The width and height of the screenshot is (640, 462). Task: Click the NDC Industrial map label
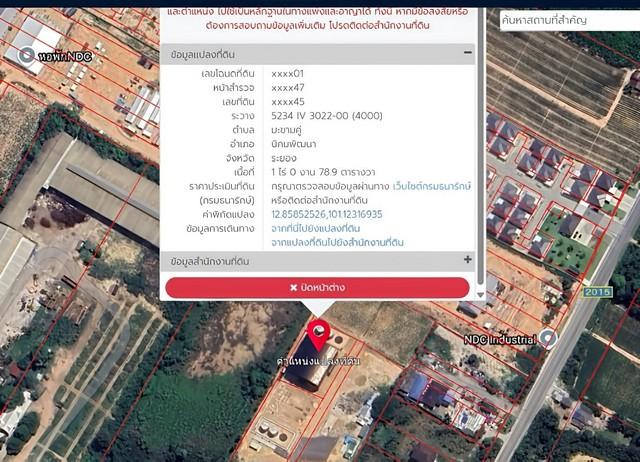click(500, 339)
